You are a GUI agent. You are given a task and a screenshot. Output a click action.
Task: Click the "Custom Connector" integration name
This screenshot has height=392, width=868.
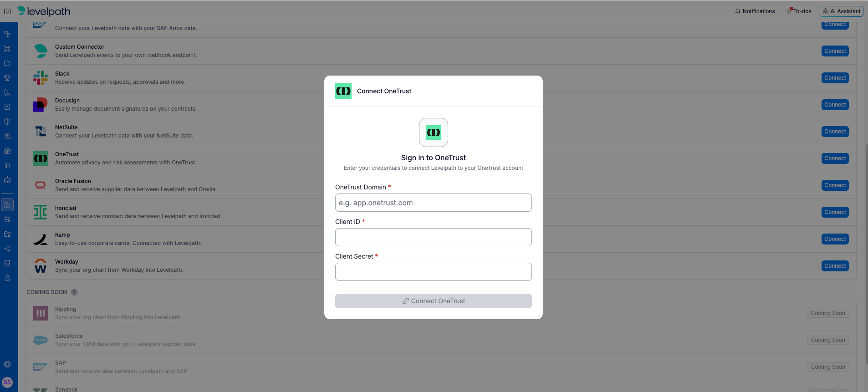80,47
